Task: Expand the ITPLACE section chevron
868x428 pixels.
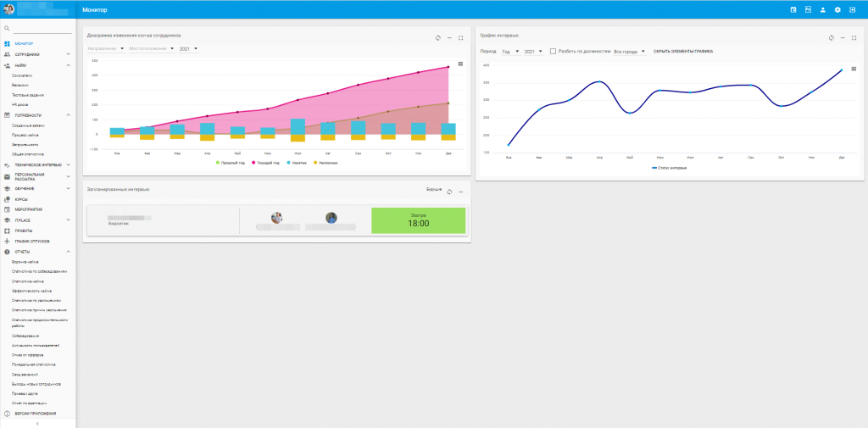Action: (68, 220)
